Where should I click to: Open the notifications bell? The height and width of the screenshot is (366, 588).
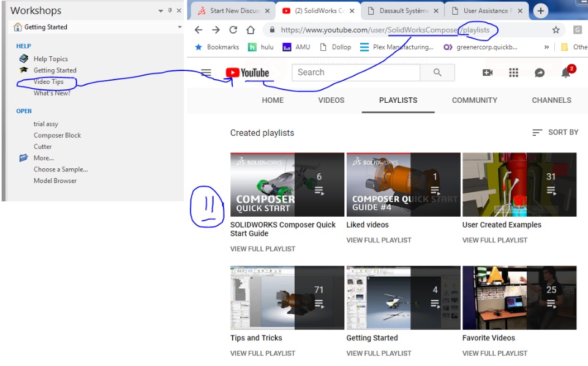pyautogui.click(x=566, y=72)
